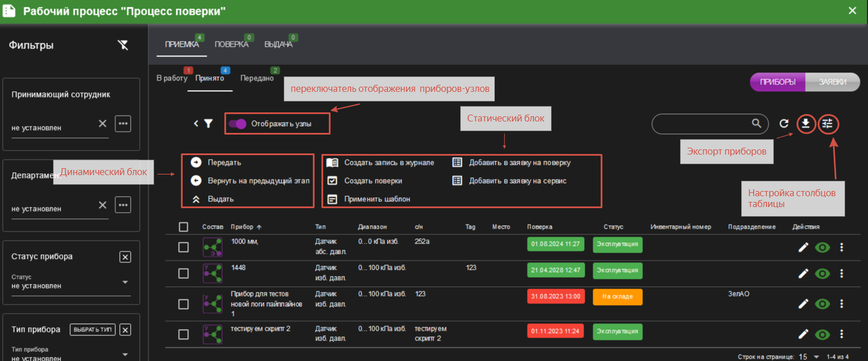Open selector dots for Департамент
This screenshot has height=361, width=868.
pos(123,205)
